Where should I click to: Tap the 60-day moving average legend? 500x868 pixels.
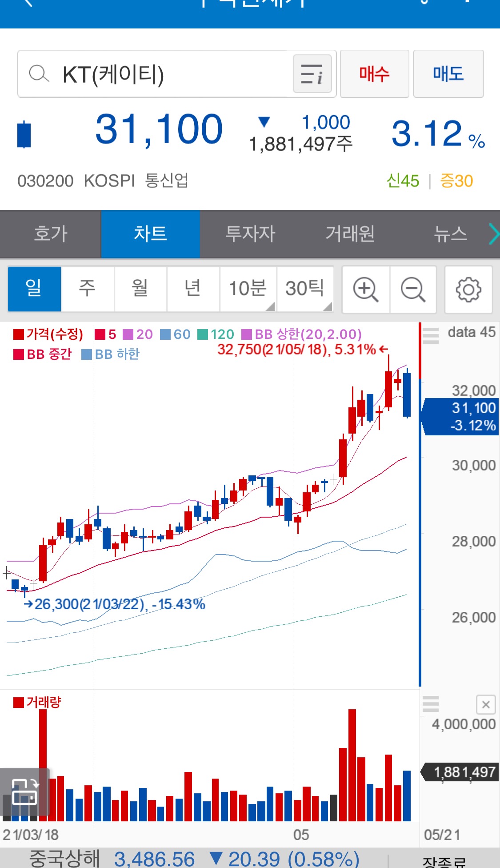pyautogui.click(x=175, y=334)
